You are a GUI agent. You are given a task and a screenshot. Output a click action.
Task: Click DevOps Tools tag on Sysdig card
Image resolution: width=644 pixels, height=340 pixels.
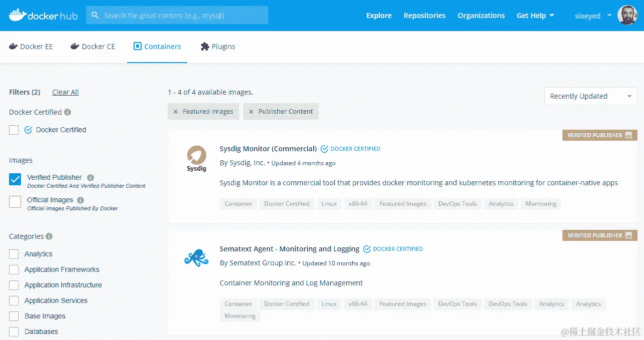(x=457, y=204)
